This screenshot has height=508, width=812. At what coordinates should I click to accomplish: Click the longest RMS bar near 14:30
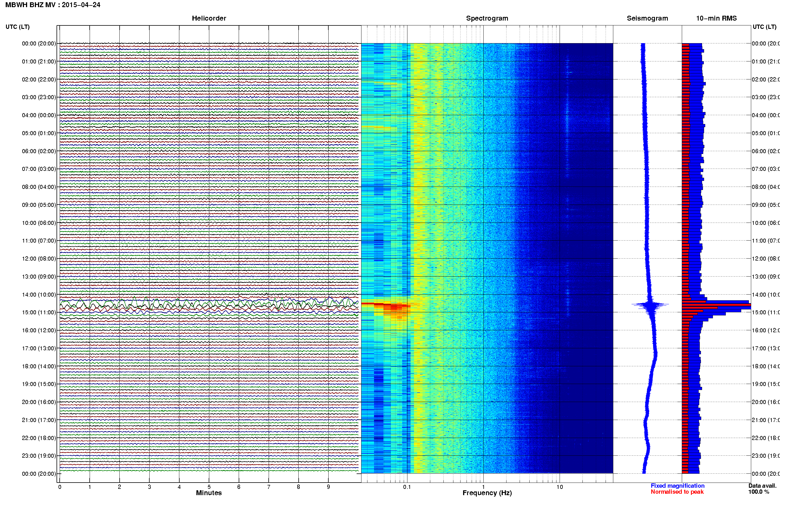coord(716,305)
